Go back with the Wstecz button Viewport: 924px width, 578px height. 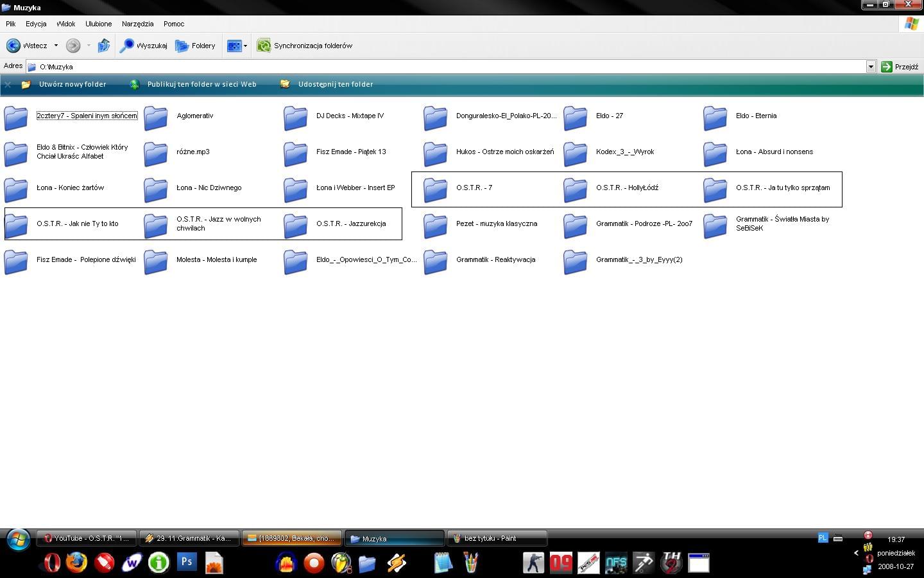point(26,46)
